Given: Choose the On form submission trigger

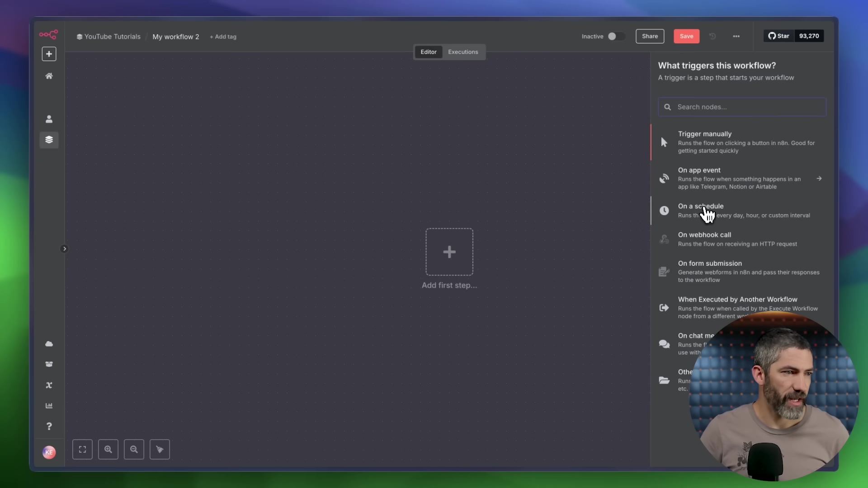Looking at the screenshot, I should [742, 271].
